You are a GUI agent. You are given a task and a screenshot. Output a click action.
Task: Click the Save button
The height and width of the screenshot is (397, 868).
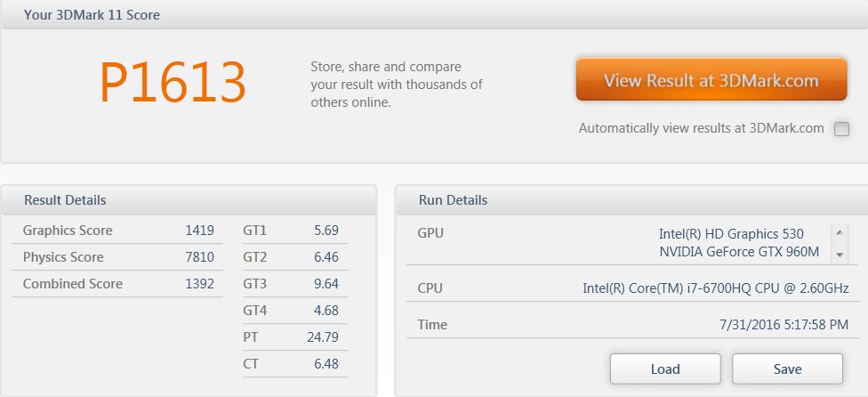[787, 369]
